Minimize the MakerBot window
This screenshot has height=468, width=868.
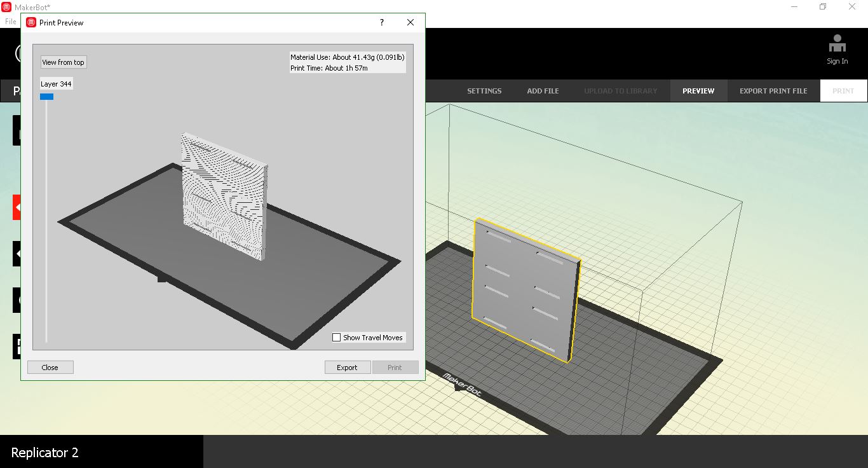[x=795, y=7]
